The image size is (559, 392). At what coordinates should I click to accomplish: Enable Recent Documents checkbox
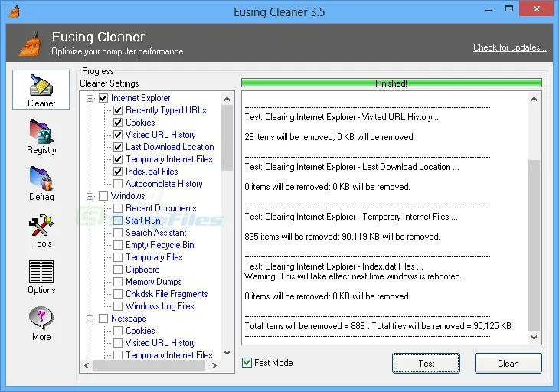118,208
